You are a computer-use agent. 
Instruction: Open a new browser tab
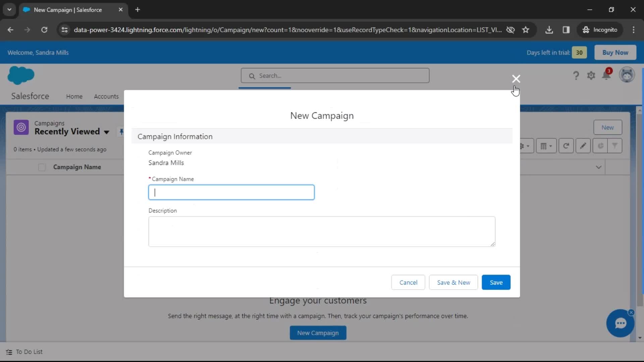[x=138, y=10]
